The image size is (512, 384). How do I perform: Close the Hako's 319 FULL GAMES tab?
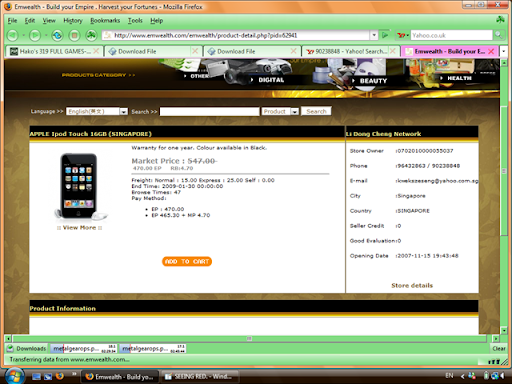click(x=96, y=51)
